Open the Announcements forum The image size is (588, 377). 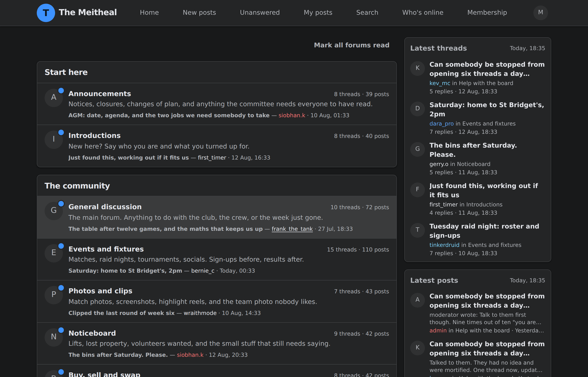click(99, 94)
